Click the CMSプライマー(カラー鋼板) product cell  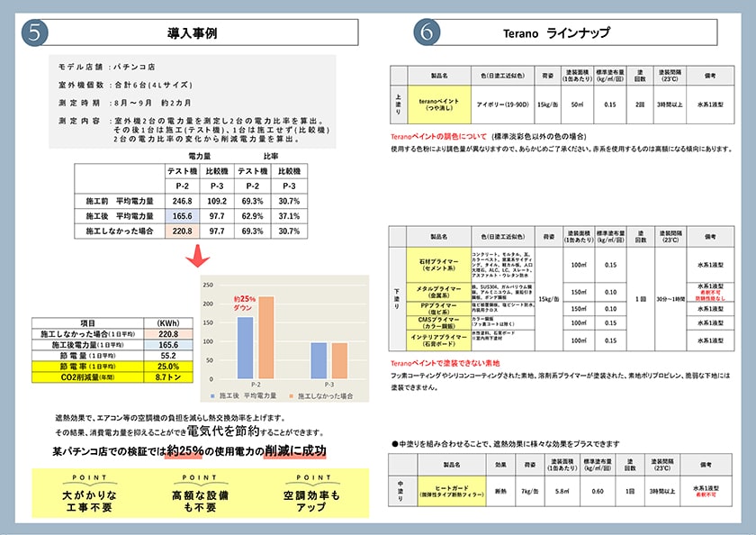439,322
